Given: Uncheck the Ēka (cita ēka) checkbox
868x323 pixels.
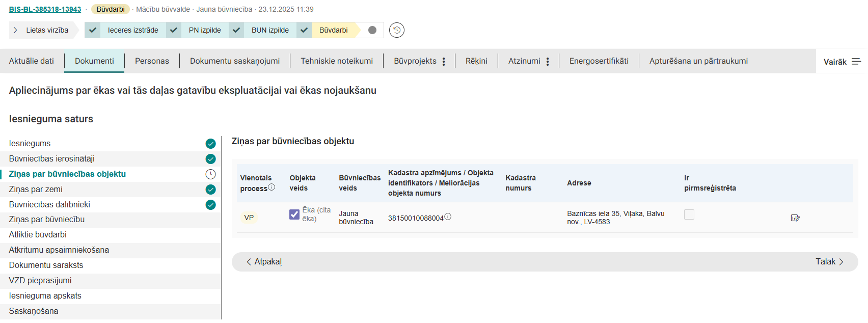Looking at the screenshot, I should coord(294,214).
